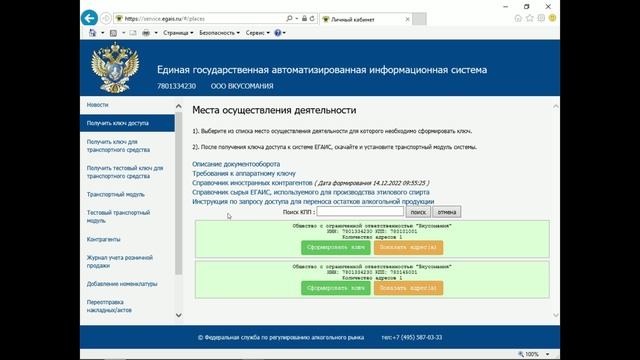
Task: Open browser Tools gear icon
Action: 541,18
